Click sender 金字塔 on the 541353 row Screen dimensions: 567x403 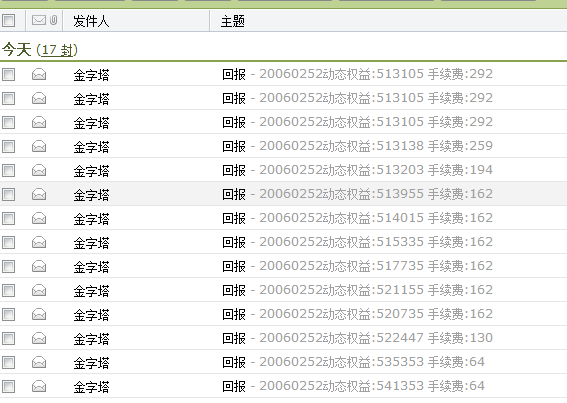pyautogui.click(x=91, y=387)
